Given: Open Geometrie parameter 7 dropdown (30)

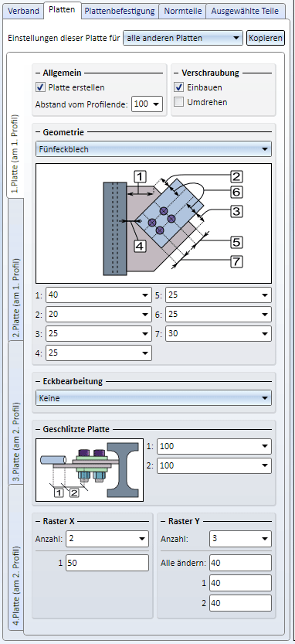Looking at the screenshot, I should coord(219,334).
